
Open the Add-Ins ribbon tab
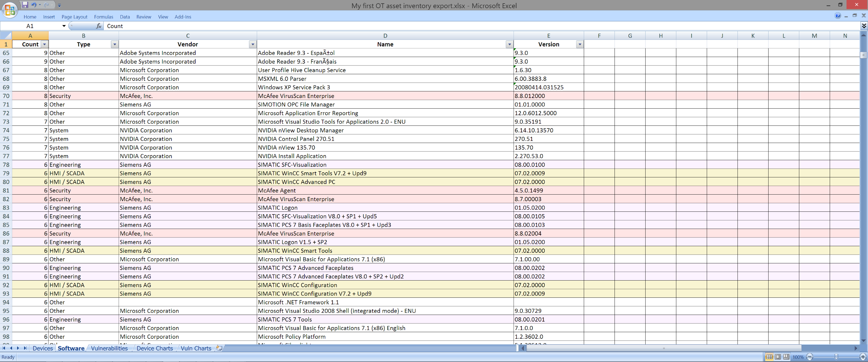pyautogui.click(x=183, y=17)
